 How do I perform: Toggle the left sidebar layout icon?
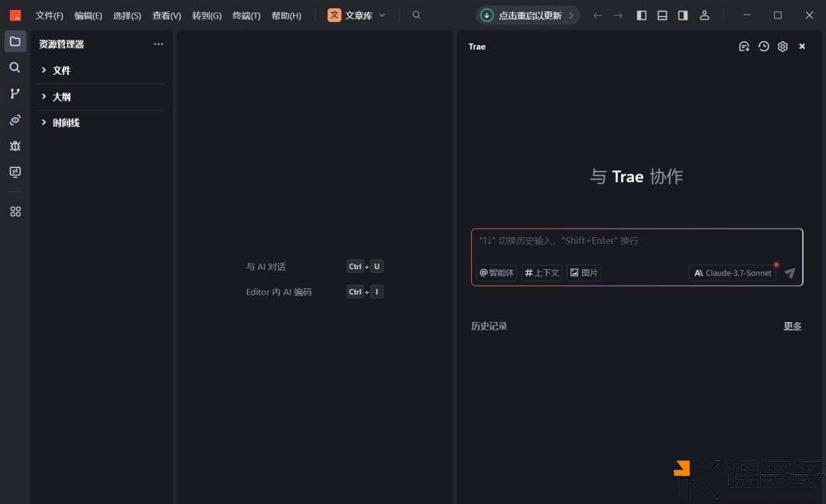tap(642, 15)
